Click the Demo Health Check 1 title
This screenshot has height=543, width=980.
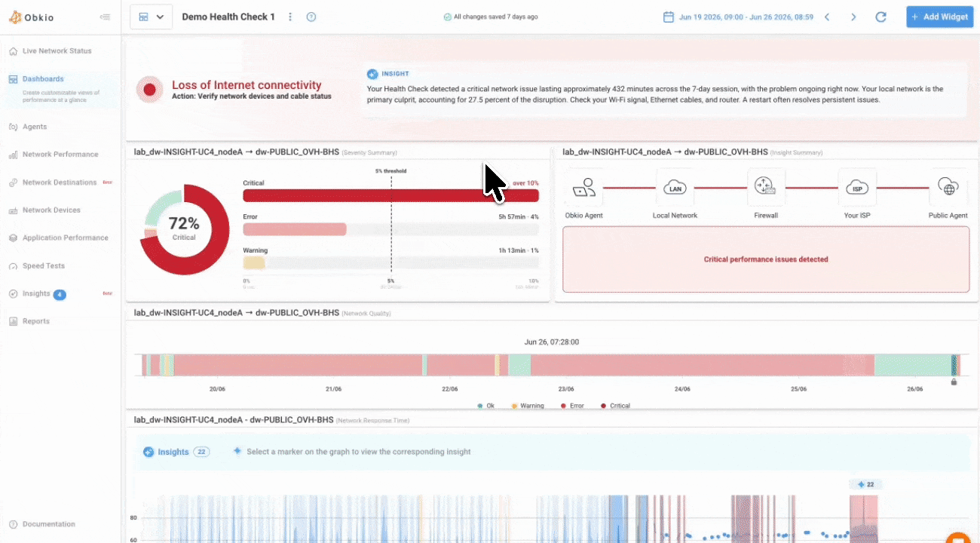pos(228,17)
